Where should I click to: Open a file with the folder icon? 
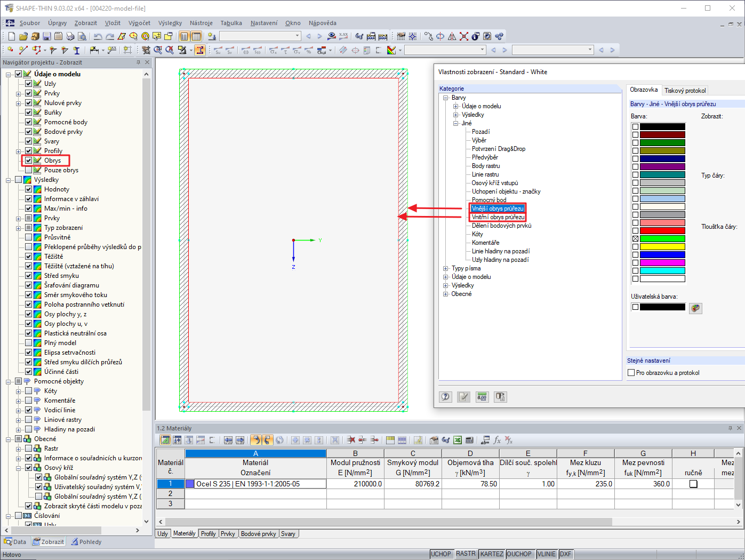tap(23, 36)
